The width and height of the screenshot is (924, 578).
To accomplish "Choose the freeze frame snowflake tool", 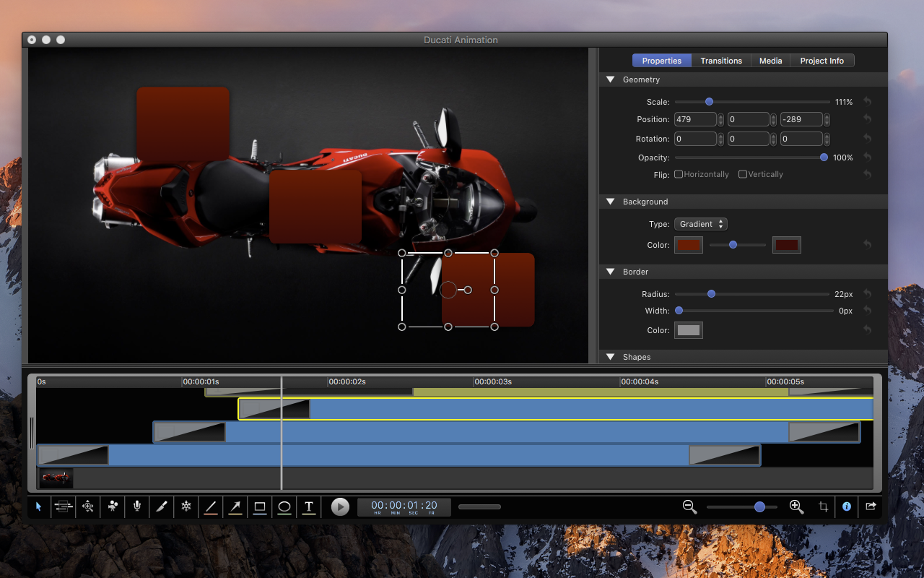I will click(x=186, y=507).
